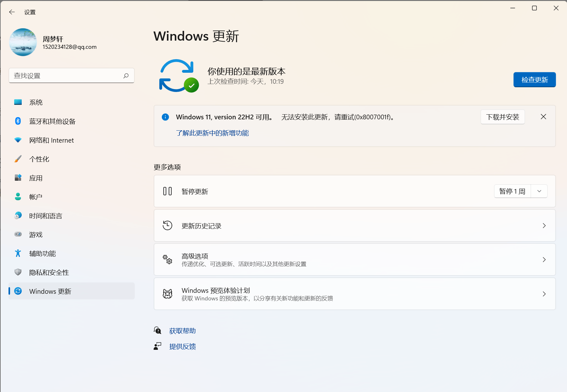Click the 系统 monitor icon
567x392 pixels.
tap(18, 102)
